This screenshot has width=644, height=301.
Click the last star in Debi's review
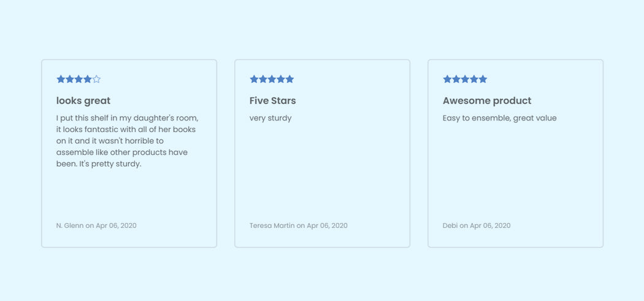pyautogui.click(x=483, y=79)
